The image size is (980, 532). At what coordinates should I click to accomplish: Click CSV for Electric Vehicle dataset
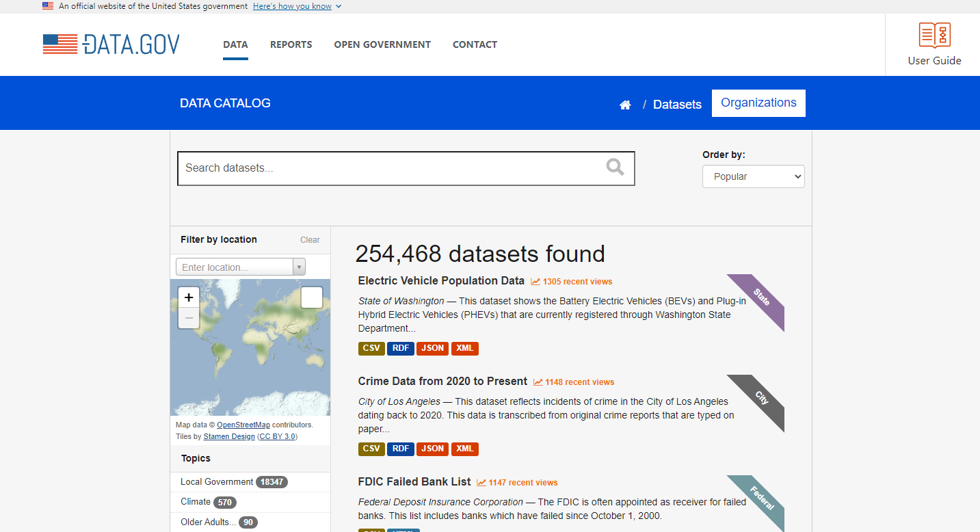[x=371, y=348]
